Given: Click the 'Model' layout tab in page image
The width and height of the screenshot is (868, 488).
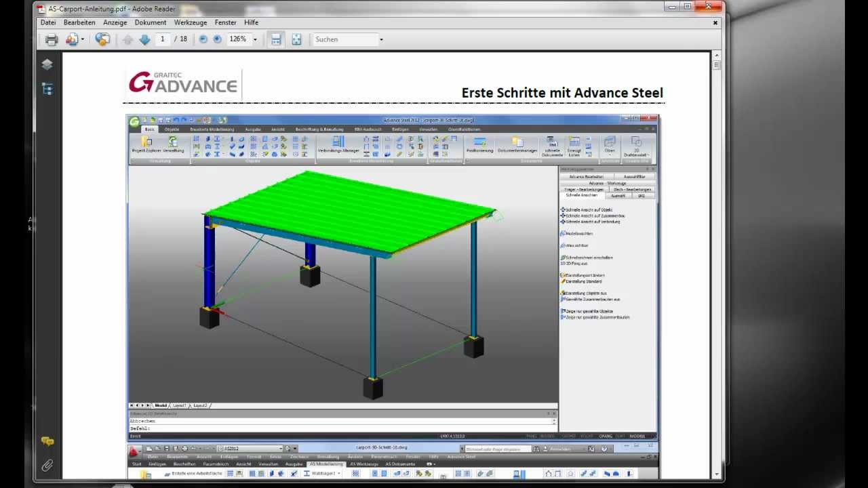Looking at the screenshot, I should pos(161,405).
